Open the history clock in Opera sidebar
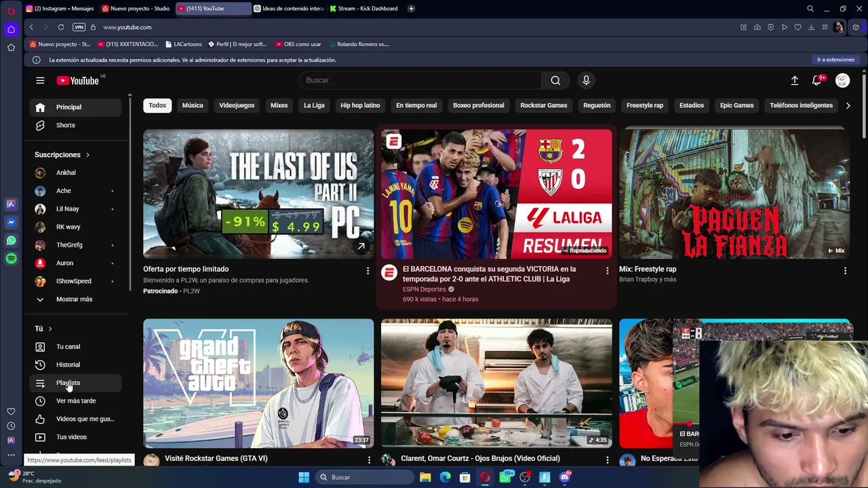This screenshot has width=868, height=488. [x=11, y=426]
